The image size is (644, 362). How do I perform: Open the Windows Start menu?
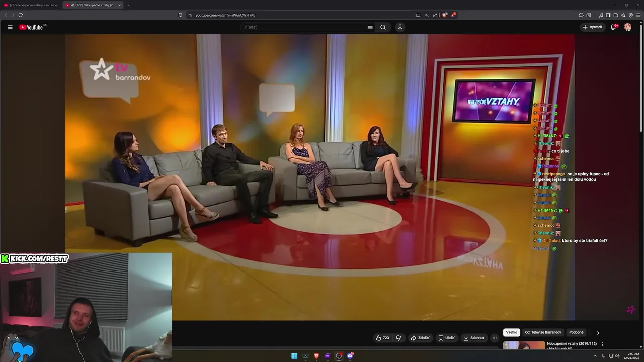294,356
